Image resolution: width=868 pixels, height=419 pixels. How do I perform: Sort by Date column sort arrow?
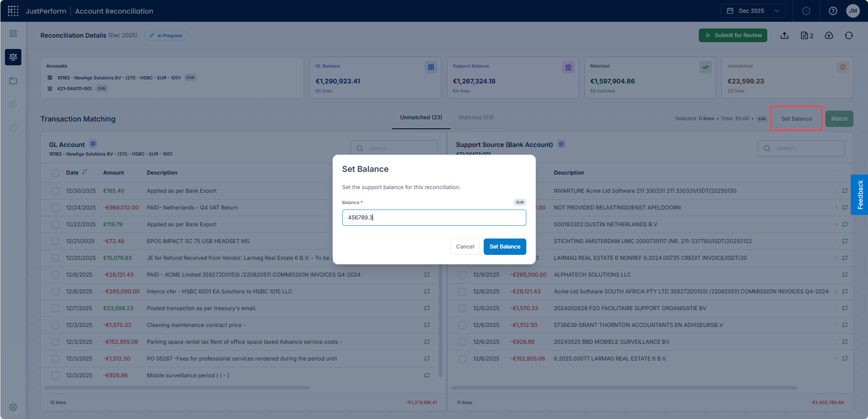85,172
